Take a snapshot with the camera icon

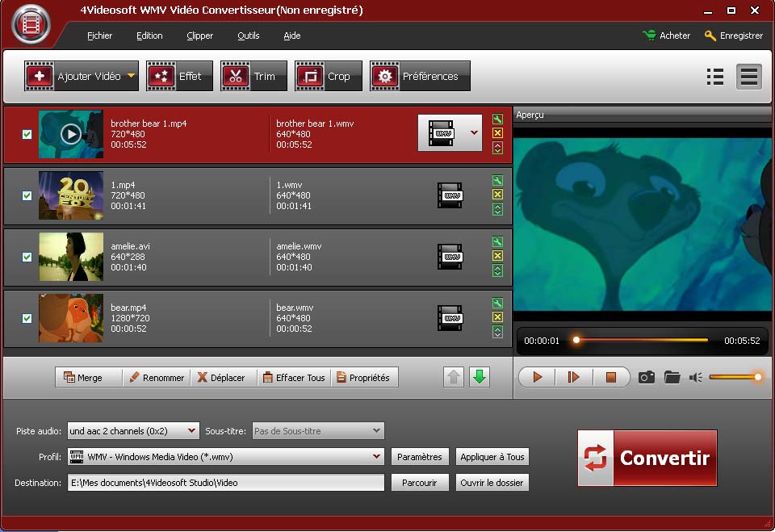pyautogui.click(x=647, y=377)
